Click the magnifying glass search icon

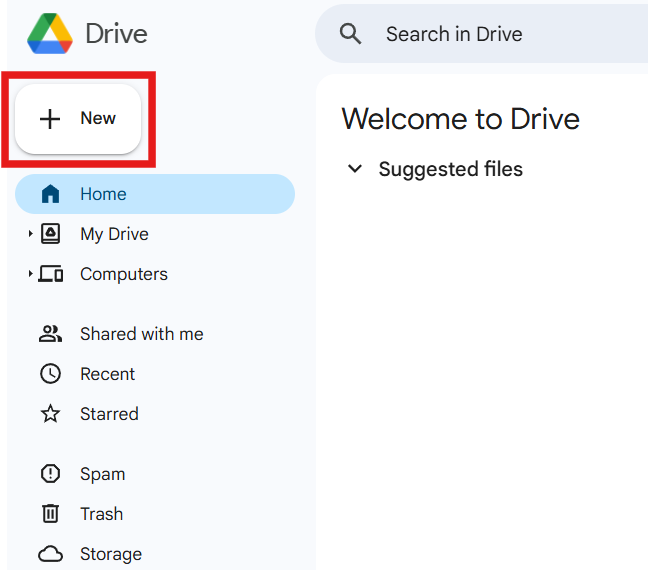click(350, 34)
